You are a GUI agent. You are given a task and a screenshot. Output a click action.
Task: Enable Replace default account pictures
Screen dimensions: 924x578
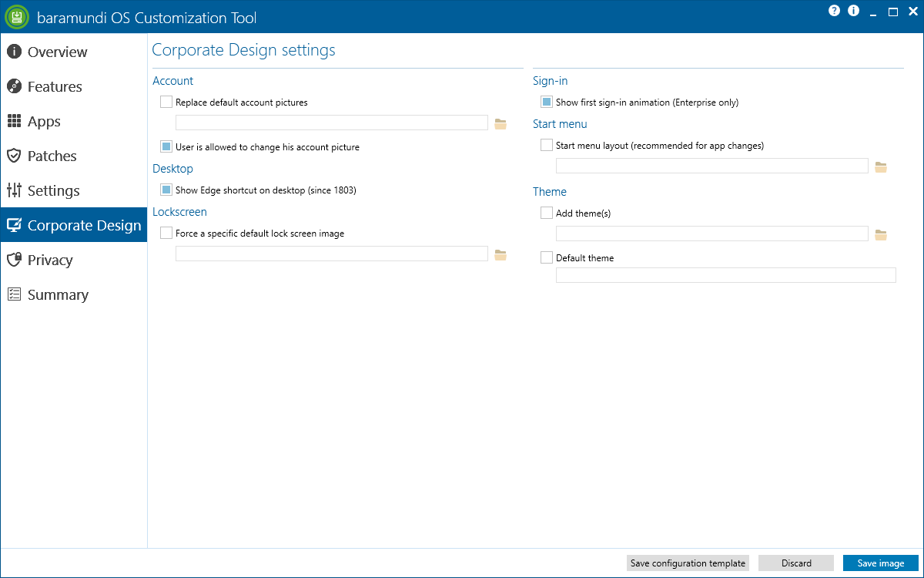coord(166,102)
